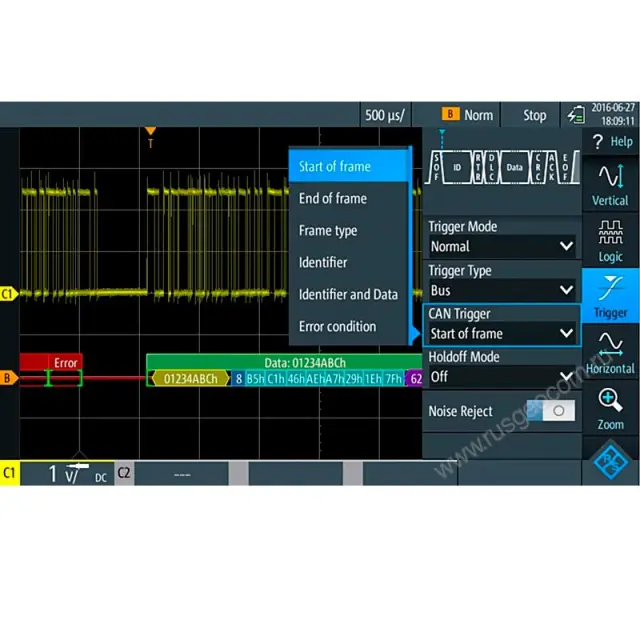Select the C1 channel label at bottom
The width and height of the screenshot is (640, 640).
click(10, 473)
